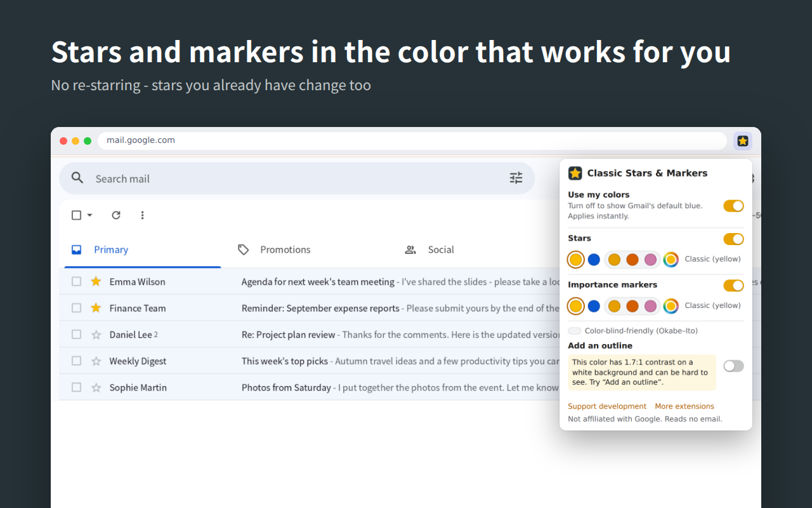The height and width of the screenshot is (508, 812).
Task: Check the Weekly Digest email checkbox
Action: [x=76, y=361]
